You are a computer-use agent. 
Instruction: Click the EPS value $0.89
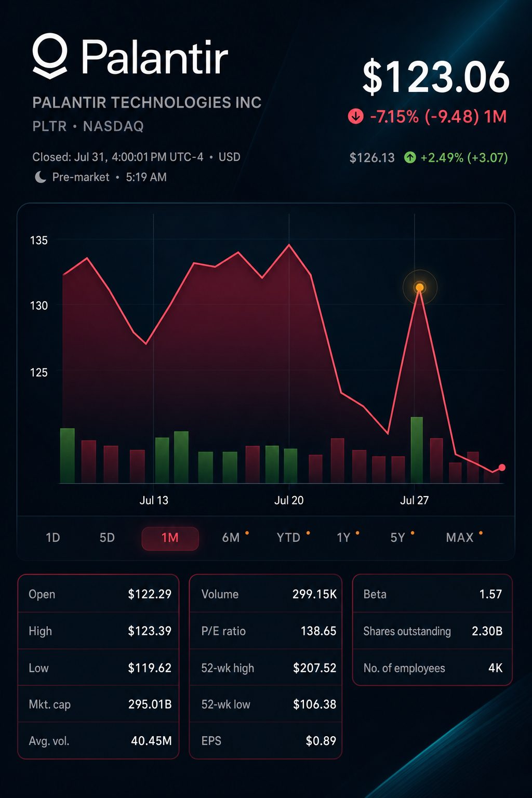pos(321,741)
